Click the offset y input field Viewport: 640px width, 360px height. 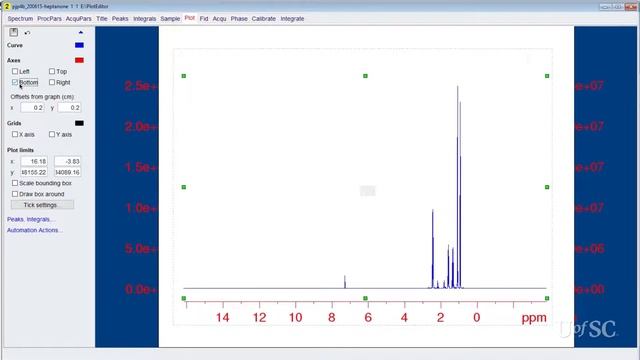coord(69,108)
